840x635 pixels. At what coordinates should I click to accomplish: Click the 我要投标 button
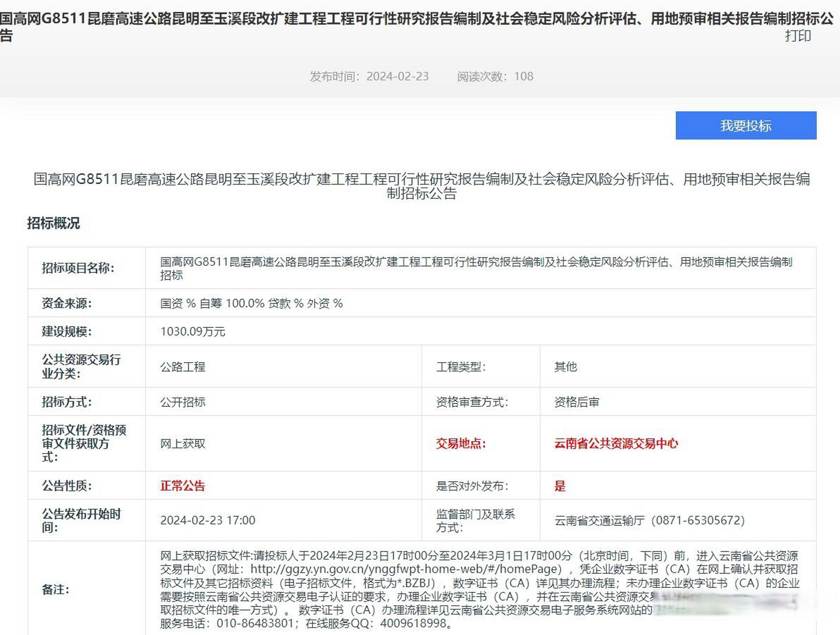tap(746, 126)
